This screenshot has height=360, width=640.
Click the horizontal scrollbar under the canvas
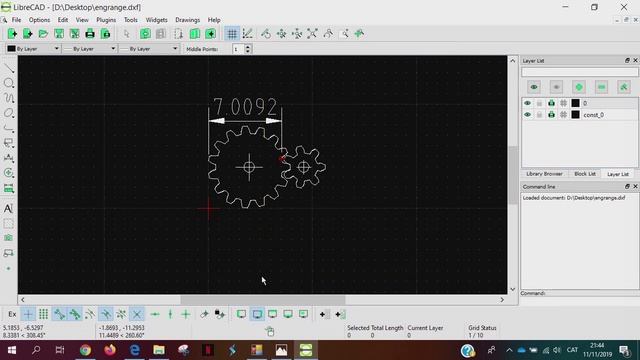coord(262,300)
